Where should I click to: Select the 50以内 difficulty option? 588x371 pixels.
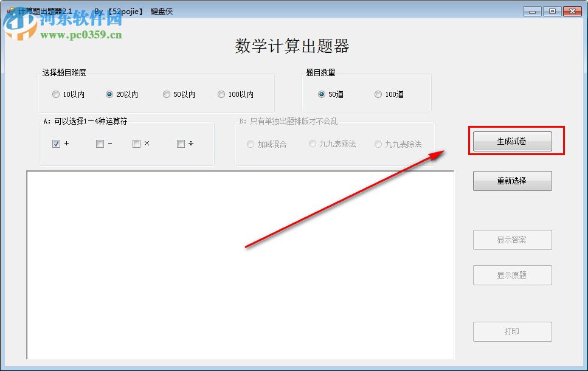[x=166, y=94]
